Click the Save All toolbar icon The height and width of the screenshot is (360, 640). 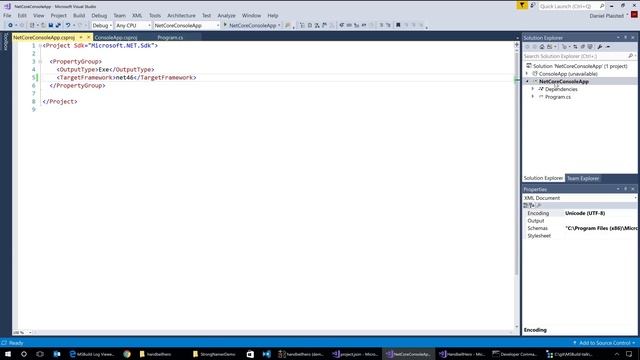point(58,25)
